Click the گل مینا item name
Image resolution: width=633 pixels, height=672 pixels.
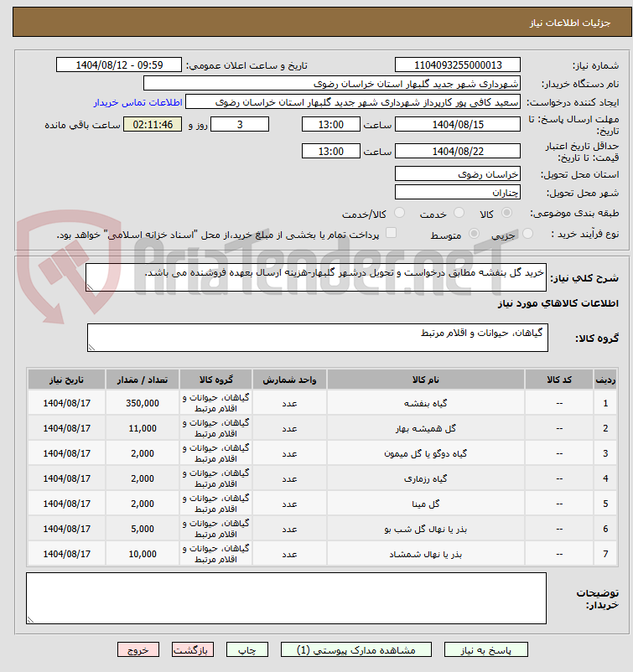click(425, 504)
